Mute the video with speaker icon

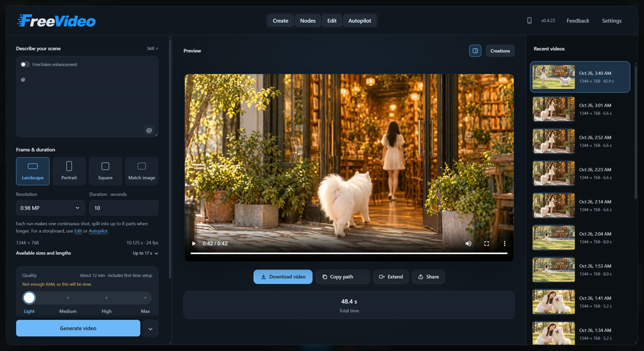[468, 243]
